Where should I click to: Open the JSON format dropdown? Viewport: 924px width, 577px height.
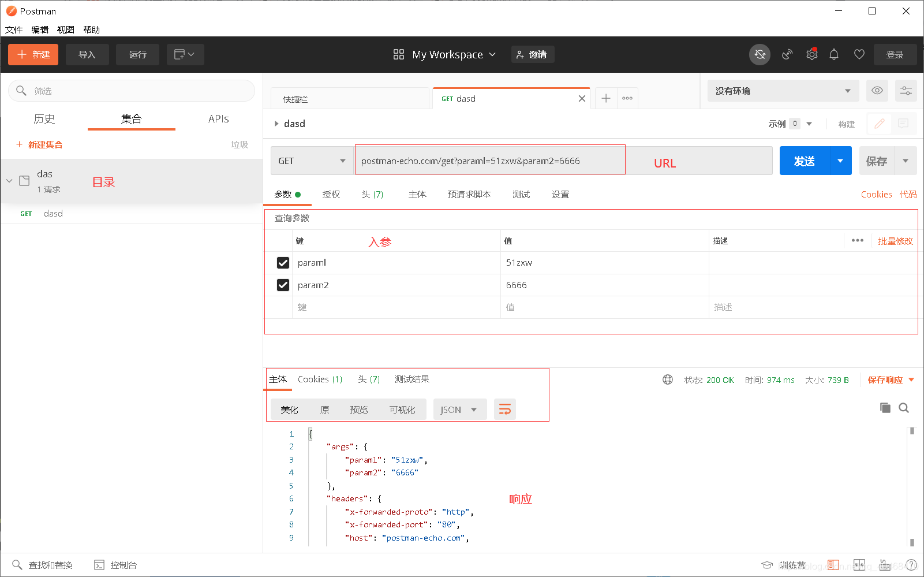point(460,410)
